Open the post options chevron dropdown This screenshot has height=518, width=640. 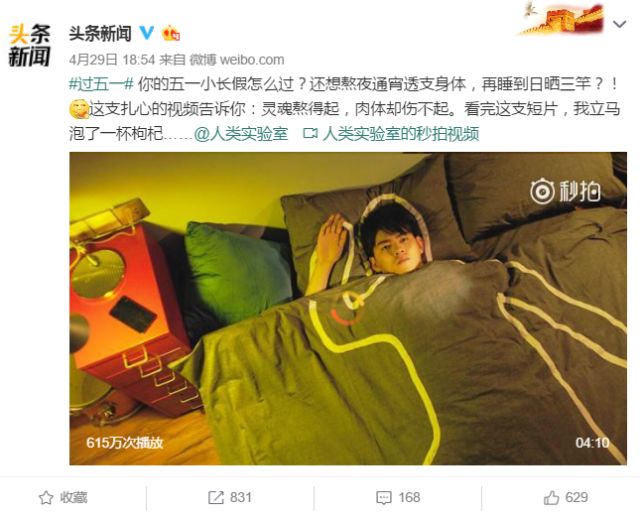(620, 24)
